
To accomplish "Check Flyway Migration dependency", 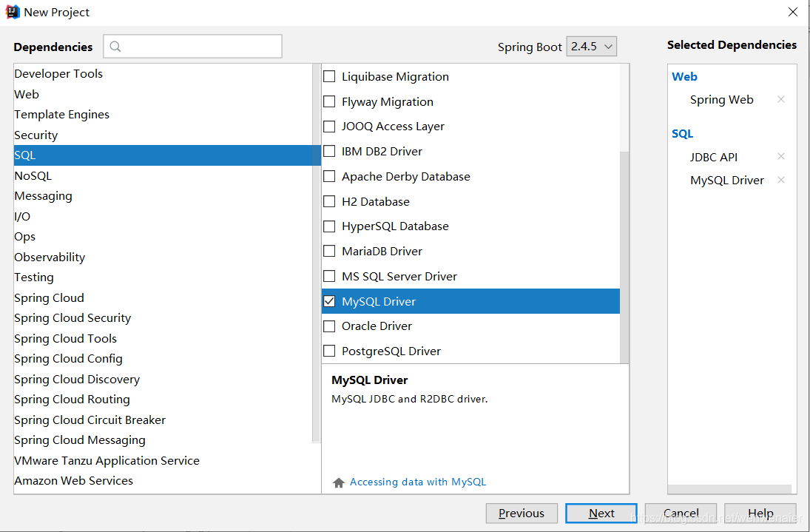I will click(329, 101).
